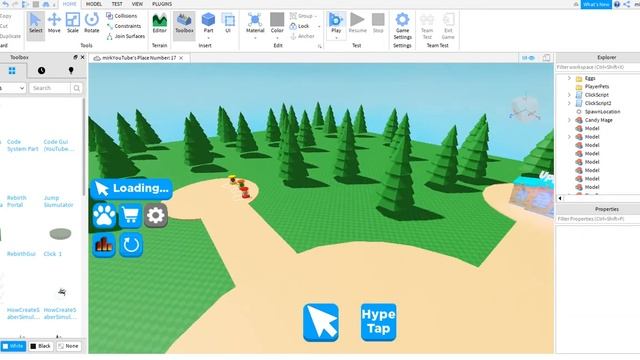This screenshot has height=360, width=640.
Task: Click the Hype Tap button
Action: (x=378, y=322)
